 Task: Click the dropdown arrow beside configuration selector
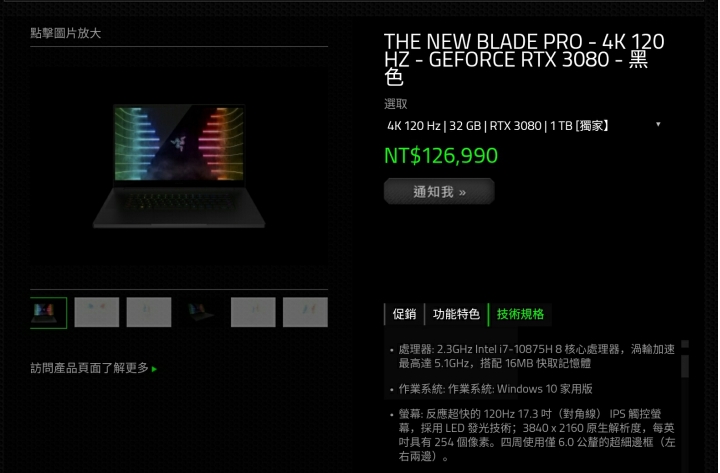658,124
